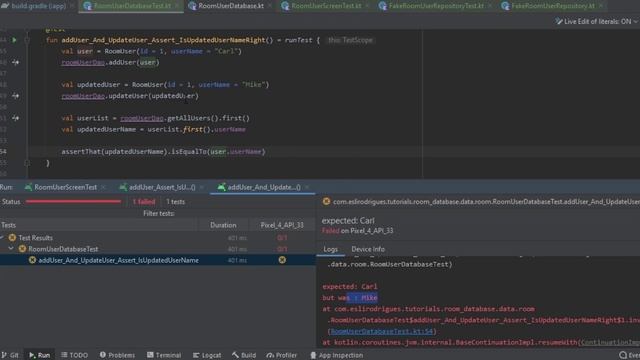Run the addUser_And_UpdateUser test from gutter icon
Screen dimensions: 640x360
(14, 40)
